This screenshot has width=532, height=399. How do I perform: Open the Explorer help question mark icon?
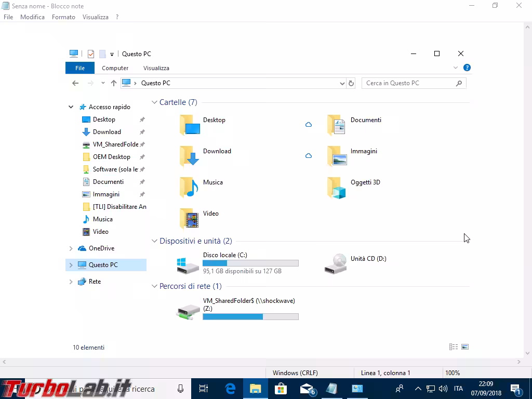(467, 68)
